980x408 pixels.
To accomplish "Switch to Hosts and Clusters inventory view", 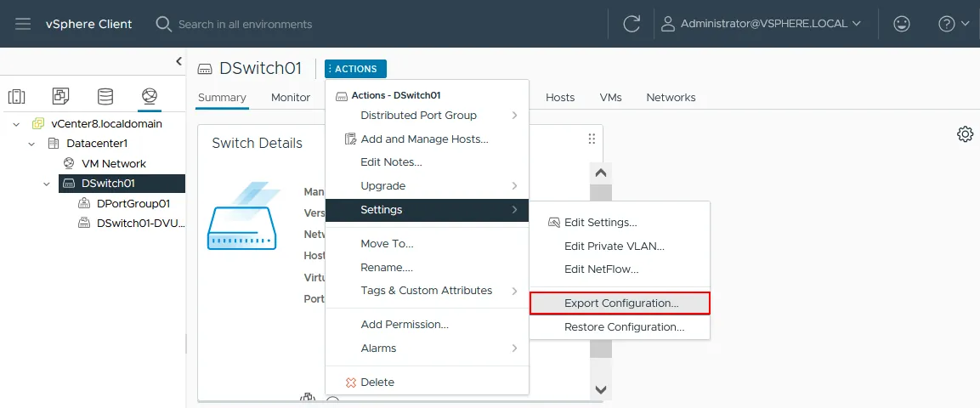I will (x=16, y=96).
